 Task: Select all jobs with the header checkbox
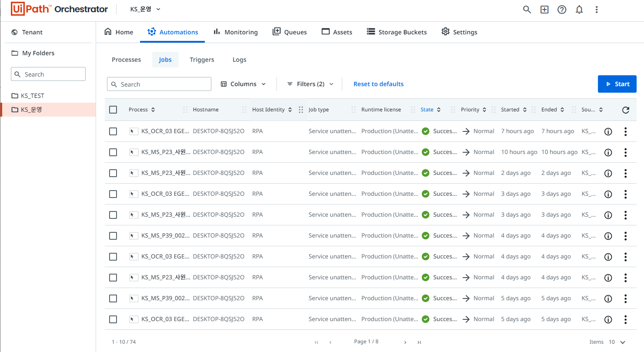(113, 110)
